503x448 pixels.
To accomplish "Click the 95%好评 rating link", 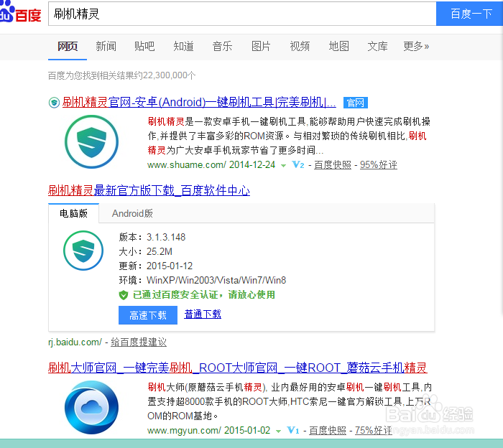I will (x=379, y=164).
